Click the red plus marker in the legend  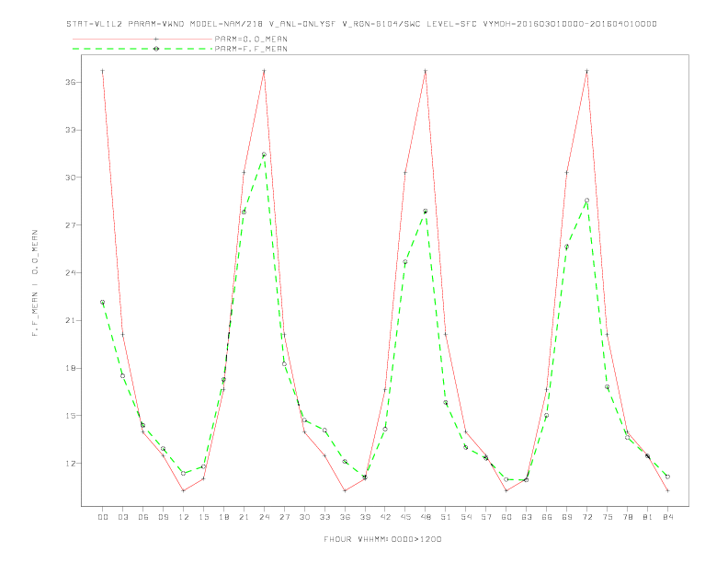(156, 39)
